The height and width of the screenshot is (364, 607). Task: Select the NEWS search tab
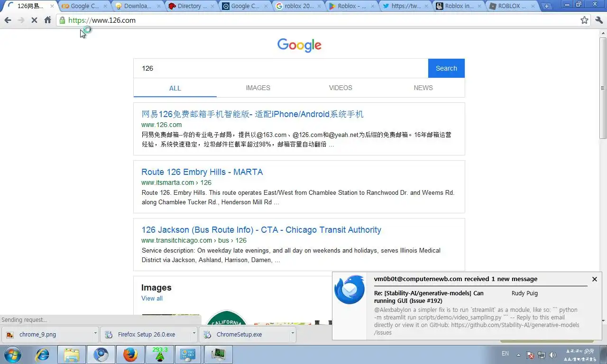click(x=423, y=88)
